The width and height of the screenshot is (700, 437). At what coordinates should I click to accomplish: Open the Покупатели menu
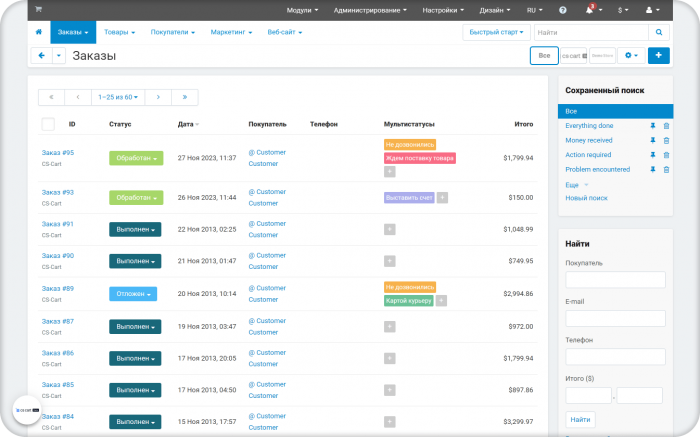(x=172, y=32)
